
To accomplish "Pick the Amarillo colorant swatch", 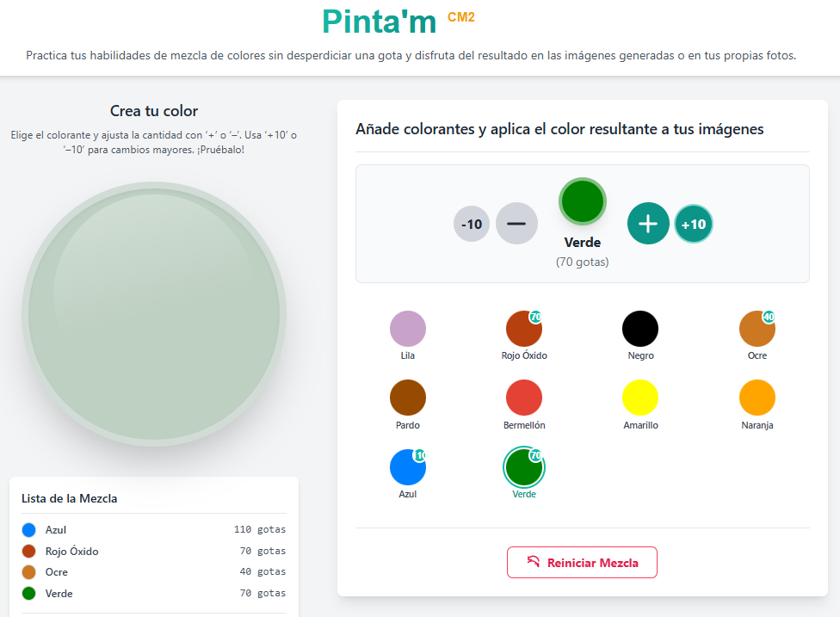I will [640, 398].
